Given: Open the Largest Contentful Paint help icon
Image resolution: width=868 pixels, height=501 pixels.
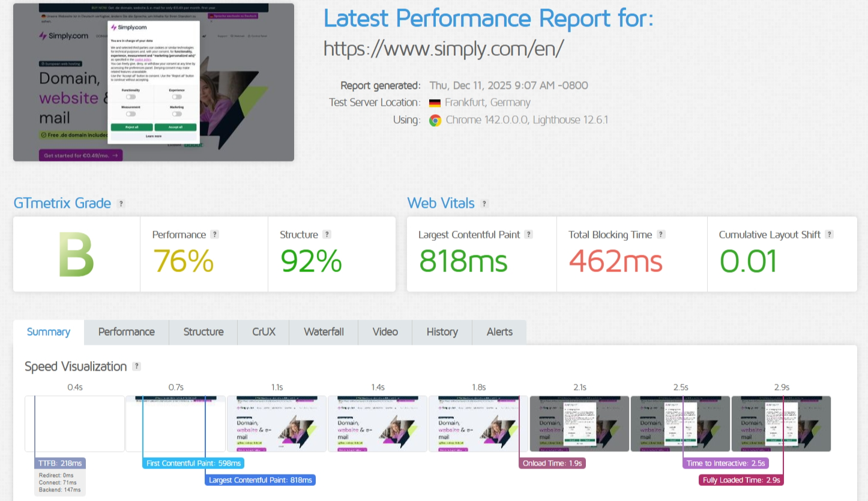Looking at the screenshot, I should click(529, 235).
